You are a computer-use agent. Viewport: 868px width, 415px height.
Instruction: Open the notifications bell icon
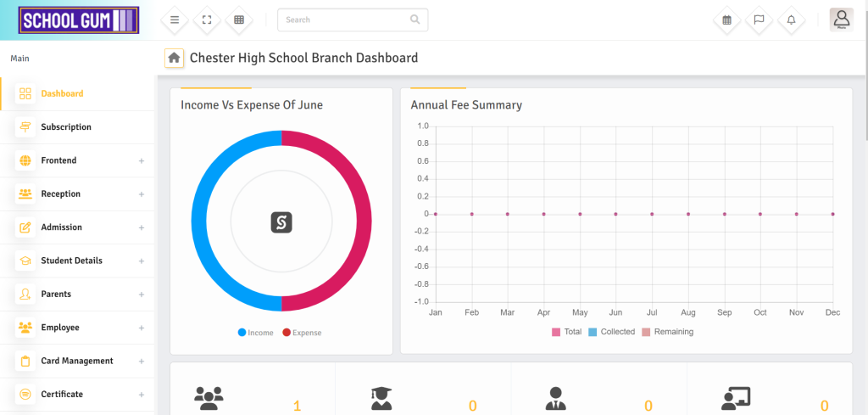(791, 20)
